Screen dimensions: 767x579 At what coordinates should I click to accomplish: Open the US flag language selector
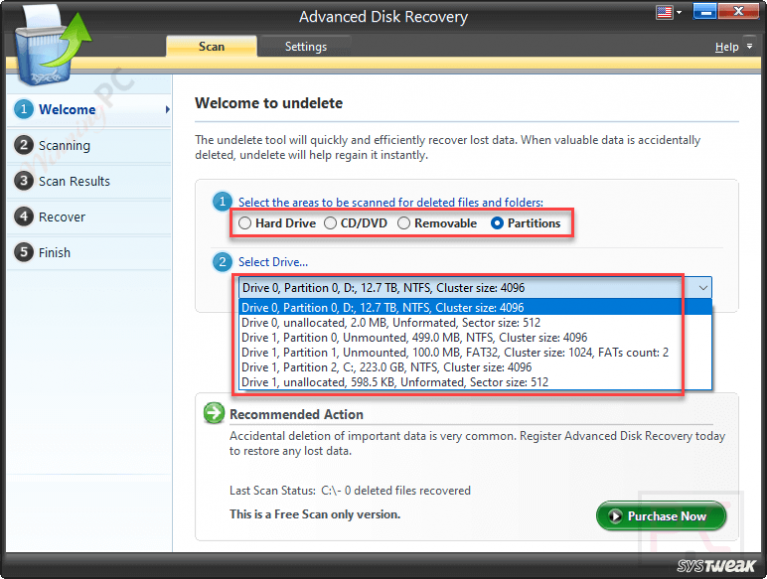664,12
